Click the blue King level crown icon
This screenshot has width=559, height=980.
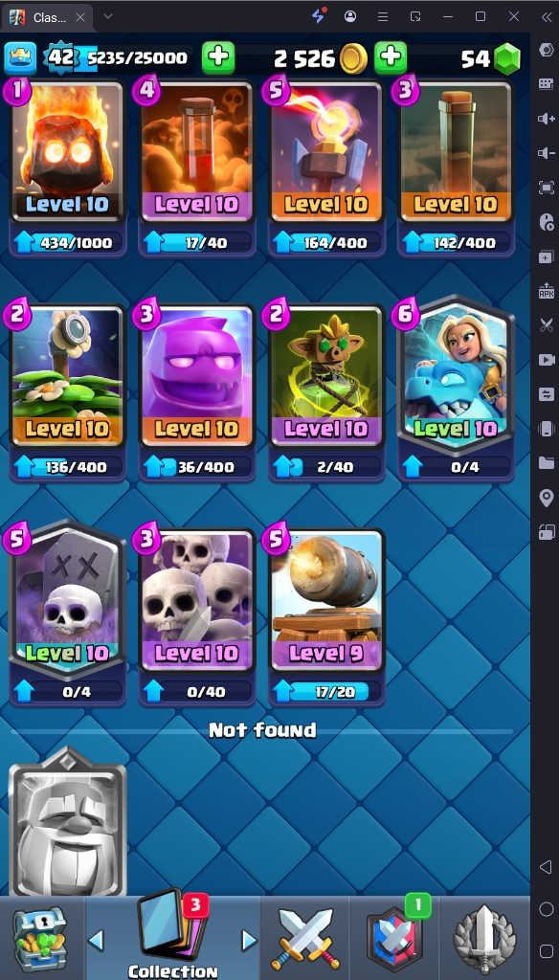[x=21, y=58]
